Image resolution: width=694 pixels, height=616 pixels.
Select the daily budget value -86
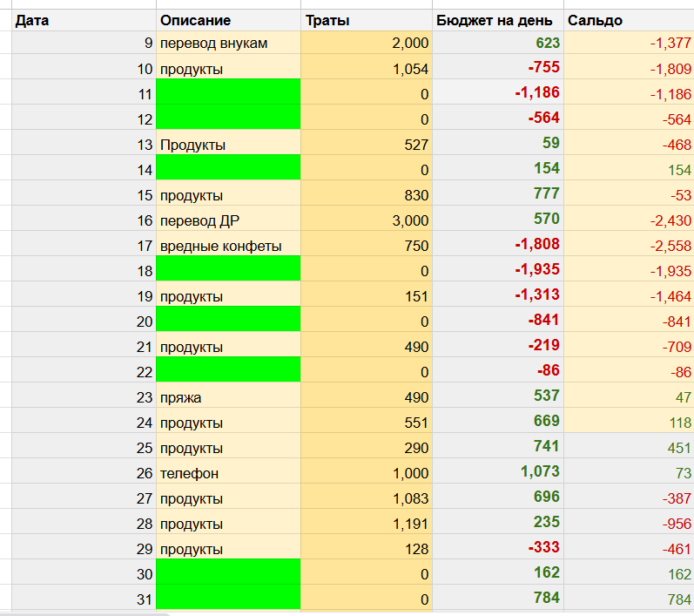click(x=498, y=369)
